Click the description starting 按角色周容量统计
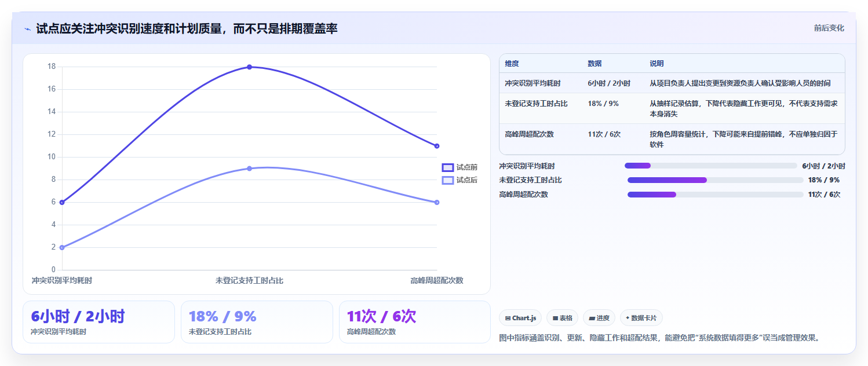The width and height of the screenshot is (868, 366). coord(743,140)
